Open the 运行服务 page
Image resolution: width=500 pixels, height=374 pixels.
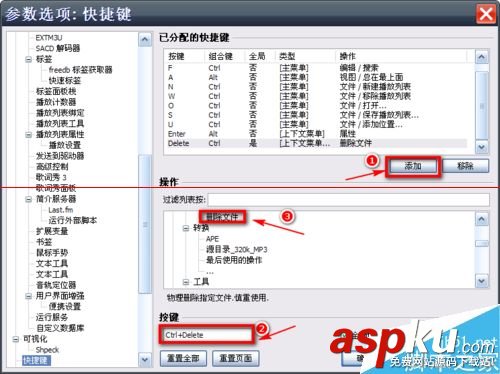click(x=52, y=317)
